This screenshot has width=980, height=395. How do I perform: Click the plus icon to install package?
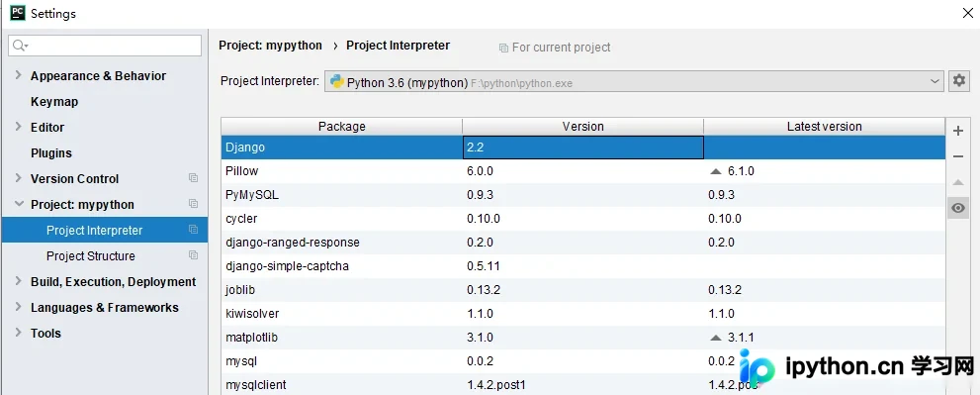[x=958, y=131]
